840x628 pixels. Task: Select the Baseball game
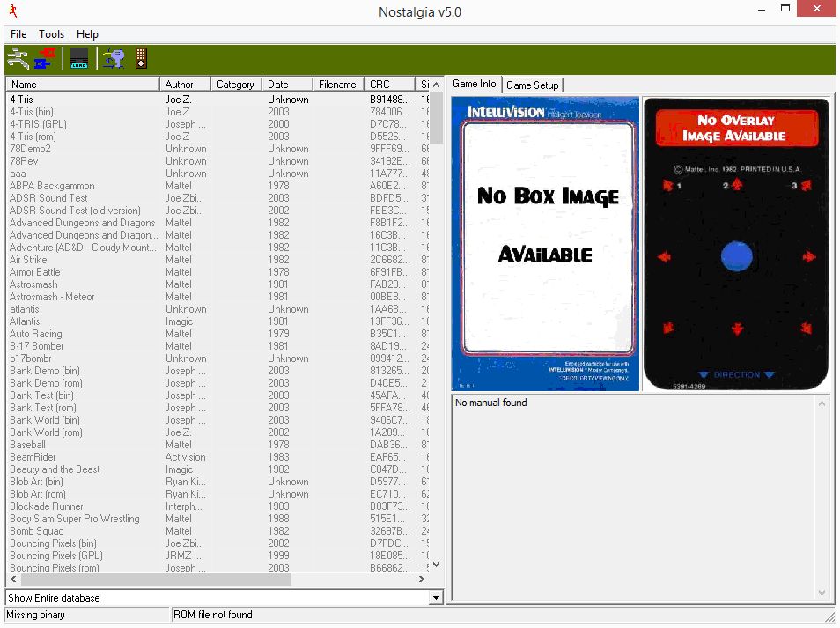pos(218,445)
